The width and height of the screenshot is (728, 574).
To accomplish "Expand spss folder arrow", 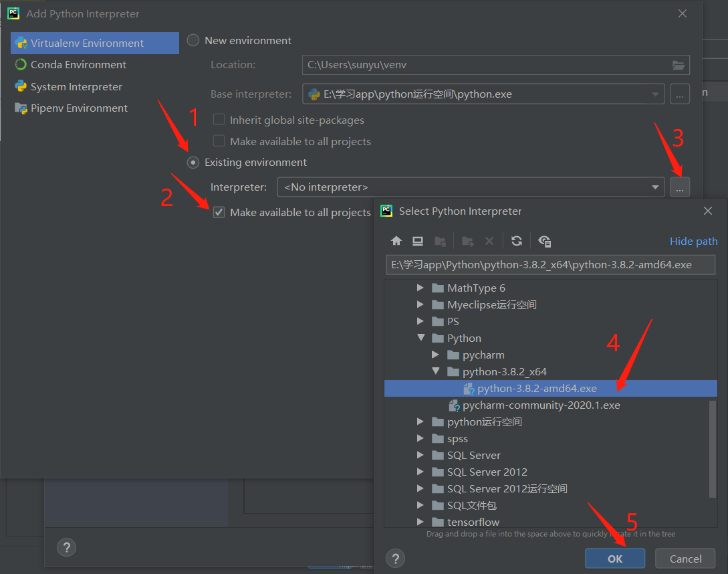I will pyautogui.click(x=420, y=438).
